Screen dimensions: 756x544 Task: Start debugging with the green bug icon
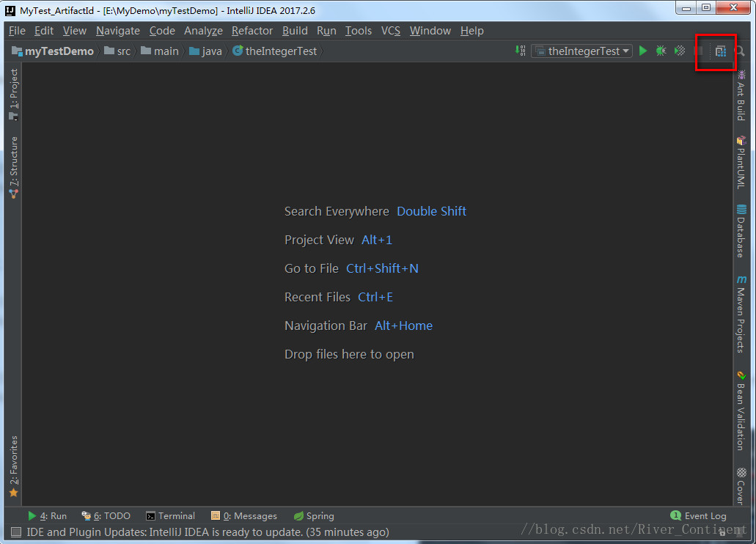(661, 51)
